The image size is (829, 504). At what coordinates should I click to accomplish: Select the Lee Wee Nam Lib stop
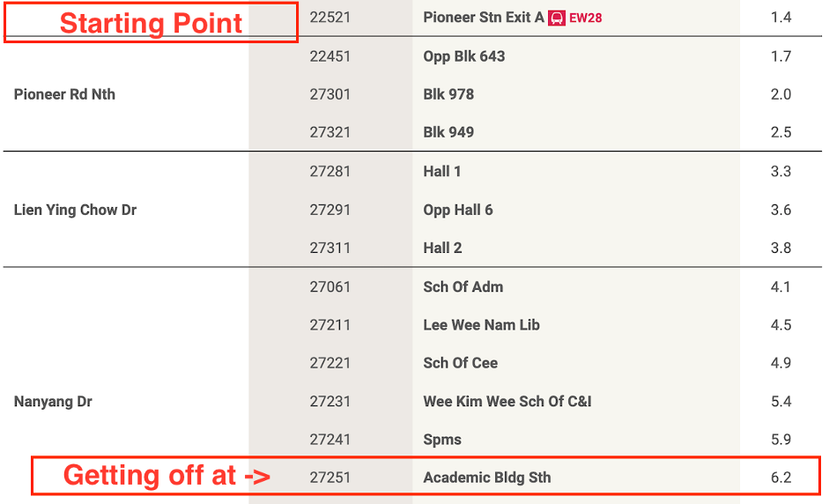click(481, 325)
